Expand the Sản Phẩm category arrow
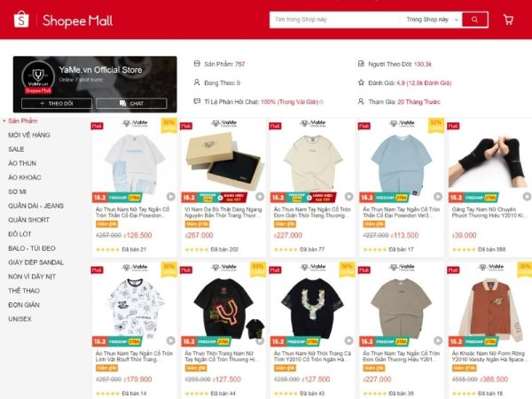 click(x=4, y=121)
